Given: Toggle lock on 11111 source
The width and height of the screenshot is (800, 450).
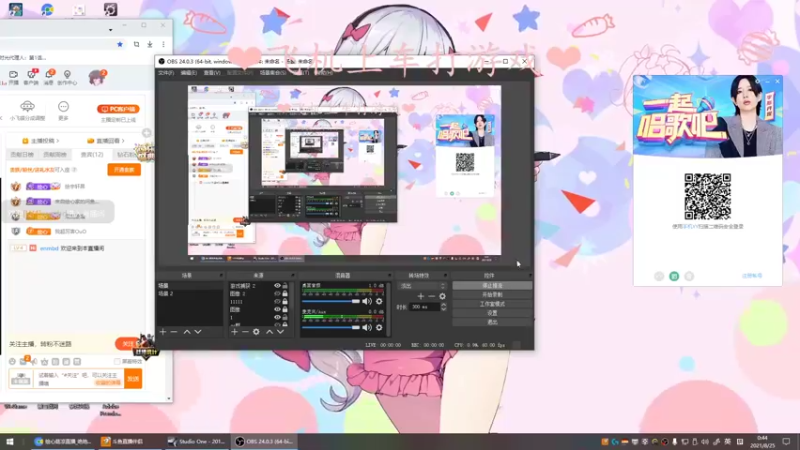Looking at the screenshot, I should point(285,302).
